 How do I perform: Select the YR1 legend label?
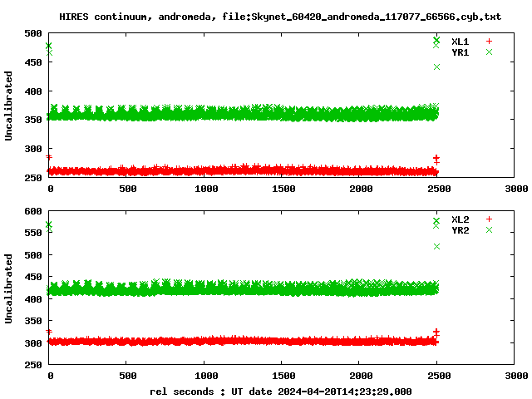pyautogui.click(x=460, y=52)
